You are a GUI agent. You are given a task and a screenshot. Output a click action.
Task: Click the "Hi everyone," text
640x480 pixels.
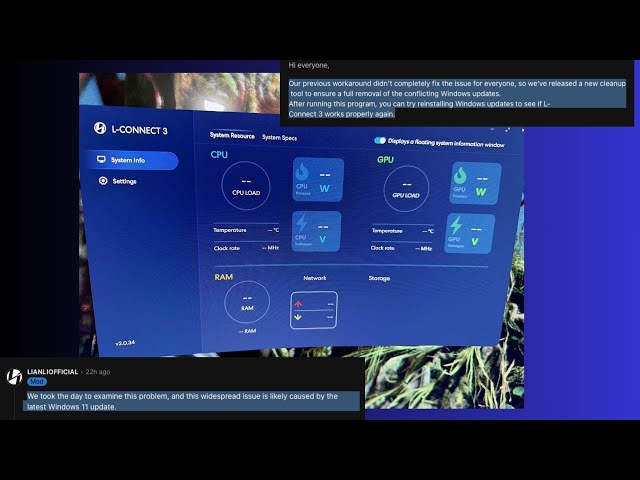[x=309, y=65]
